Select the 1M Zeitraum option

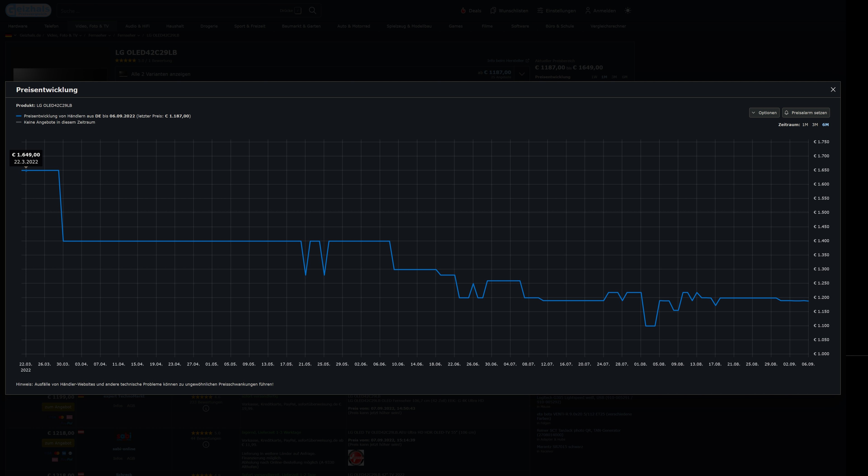(x=805, y=125)
